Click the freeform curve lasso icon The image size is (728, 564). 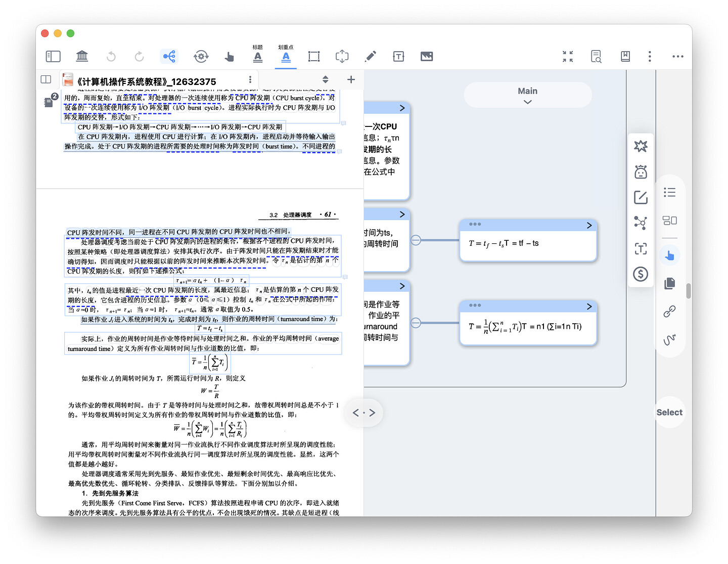669,339
